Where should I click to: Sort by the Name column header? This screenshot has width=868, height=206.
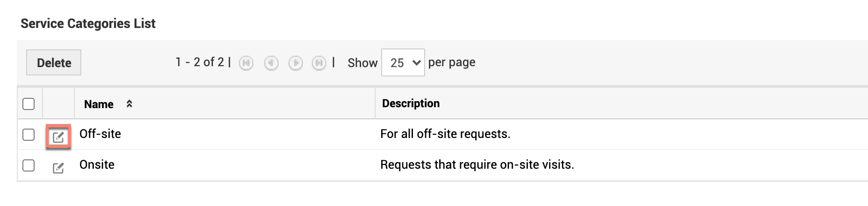99,104
